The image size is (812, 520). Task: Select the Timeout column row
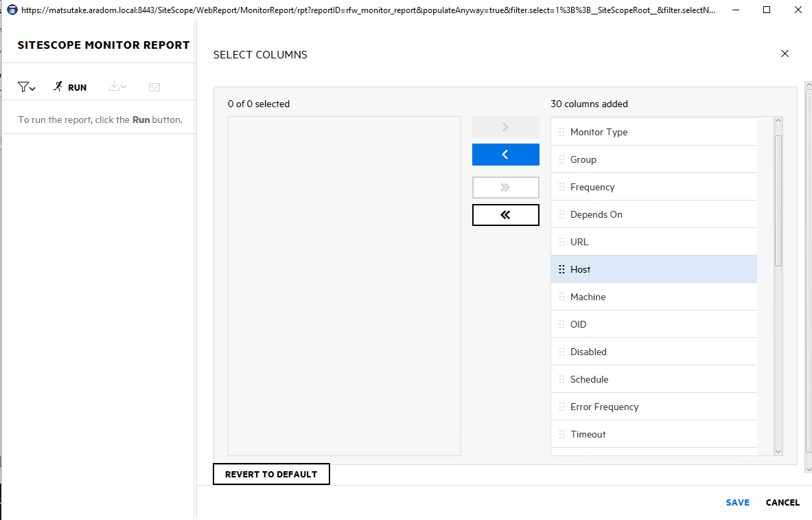point(654,434)
